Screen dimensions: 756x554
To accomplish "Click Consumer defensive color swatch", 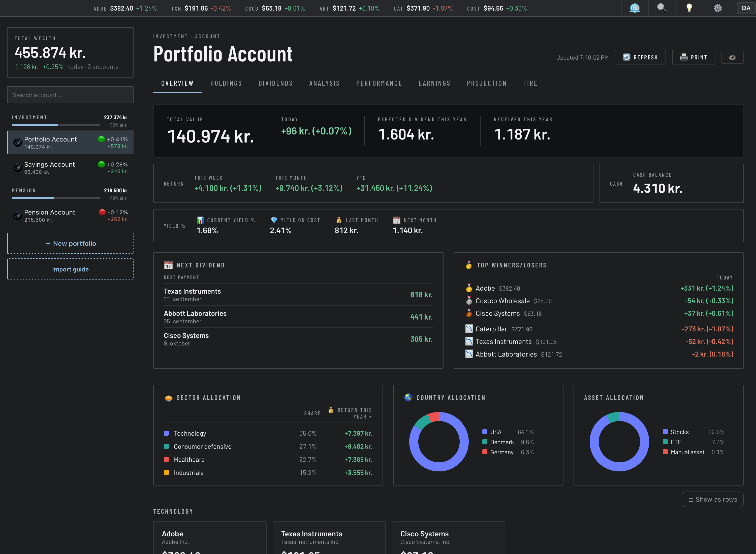I will pyautogui.click(x=166, y=446).
